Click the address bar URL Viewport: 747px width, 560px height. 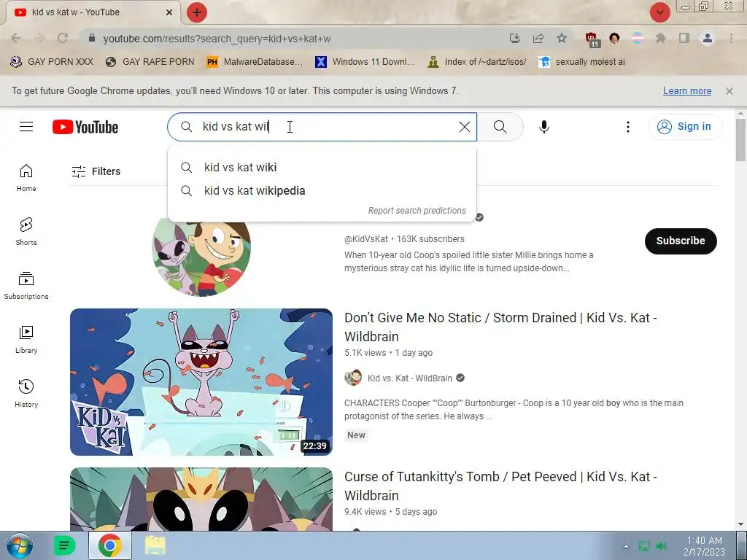217,39
